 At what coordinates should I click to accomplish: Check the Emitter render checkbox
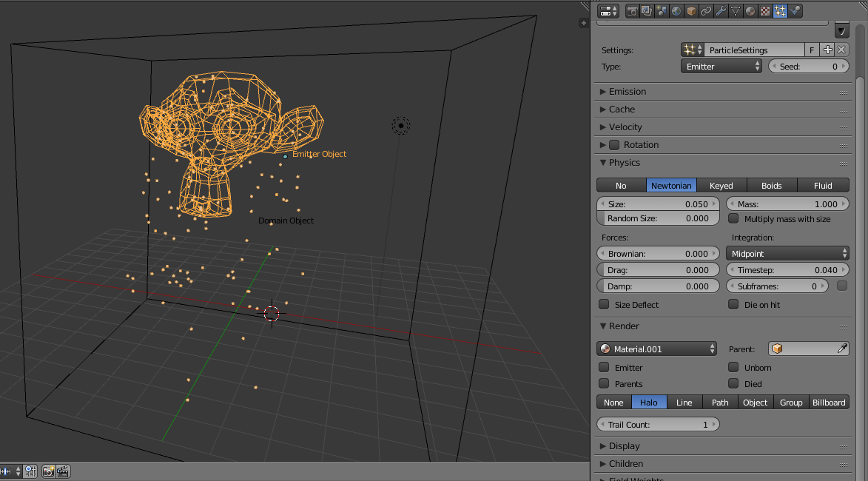click(x=605, y=367)
